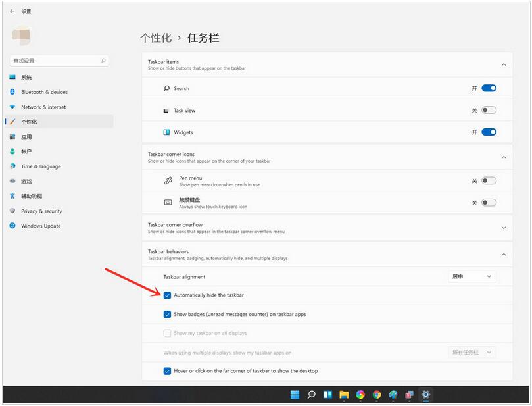532x406 pixels.
Task: Open the red-blue app icon on taskbar
Action: click(x=410, y=395)
